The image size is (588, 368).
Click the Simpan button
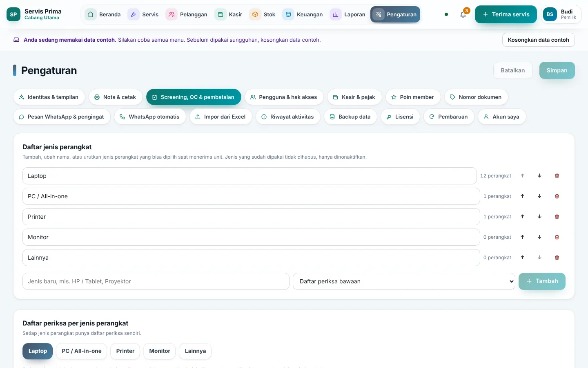(557, 70)
